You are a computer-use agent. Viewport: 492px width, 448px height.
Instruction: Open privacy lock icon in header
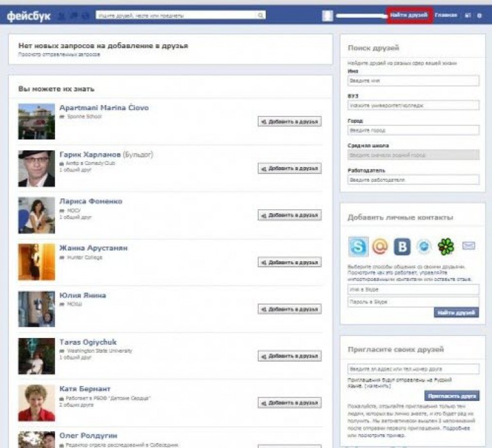468,15
